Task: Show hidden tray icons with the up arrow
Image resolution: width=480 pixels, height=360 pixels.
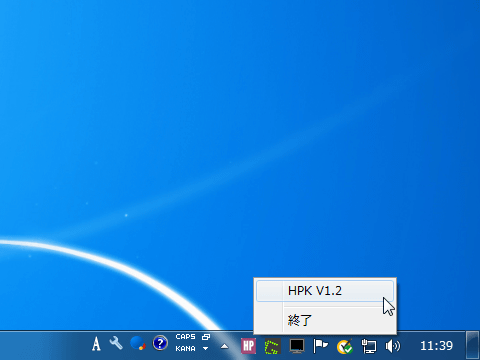Action: pos(225,346)
